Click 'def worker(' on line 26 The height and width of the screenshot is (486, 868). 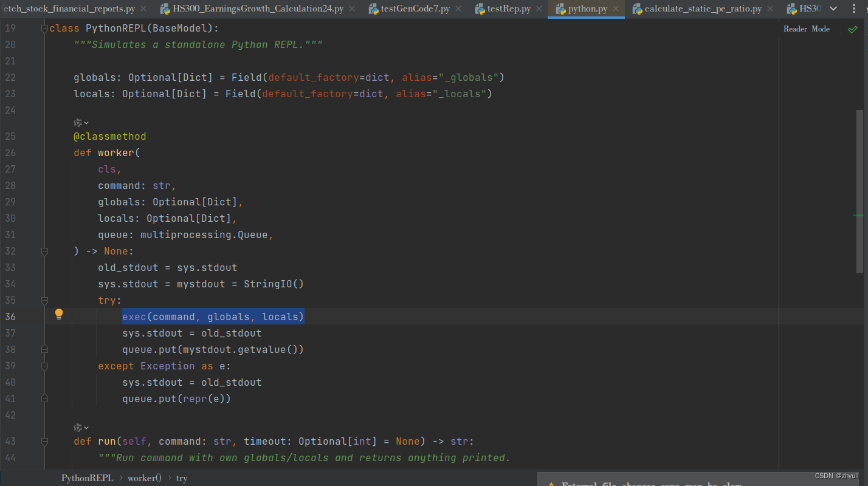point(107,152)
